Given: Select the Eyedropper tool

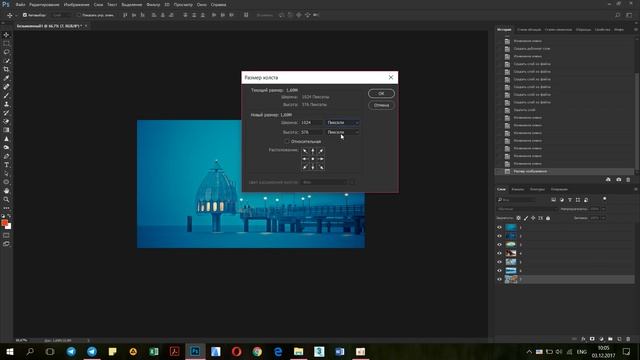Looking at the screenshot, I should tap(6, 78).
